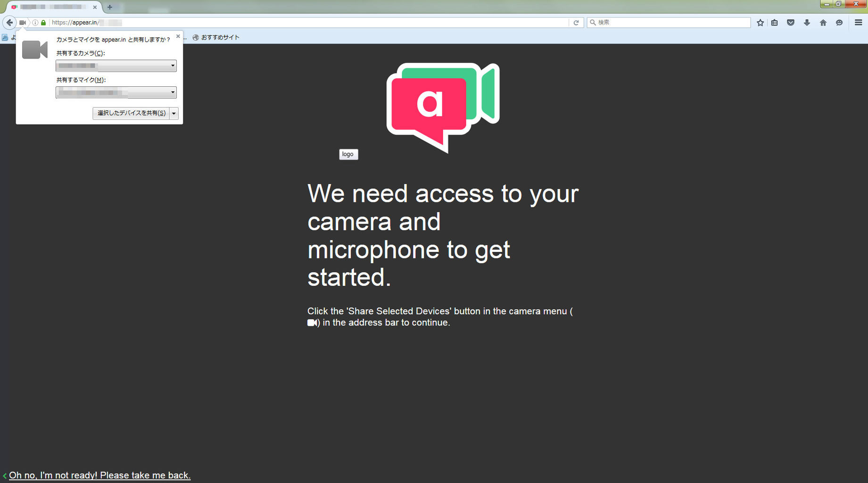Image resolution: width=868 pixels, height=483 pixels.
Task: Click the browser back arrow button
Action: (9, 22)
